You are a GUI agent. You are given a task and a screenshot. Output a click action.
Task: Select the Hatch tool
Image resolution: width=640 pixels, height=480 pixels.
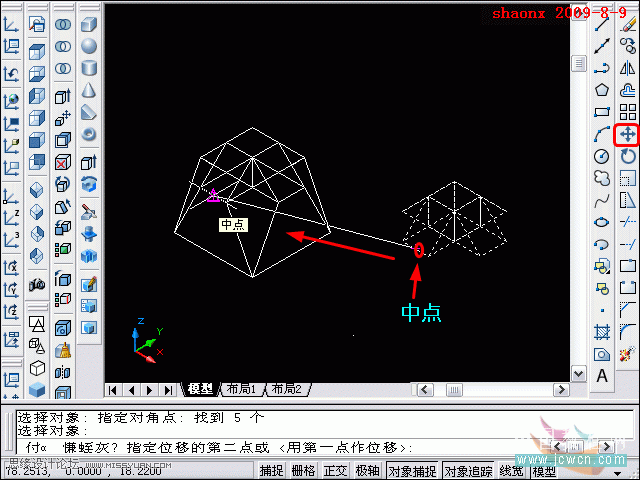pos(602,332)
